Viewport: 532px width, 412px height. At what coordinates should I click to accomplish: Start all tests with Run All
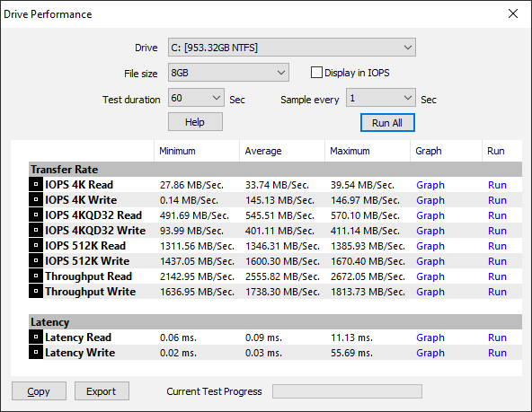387,123
